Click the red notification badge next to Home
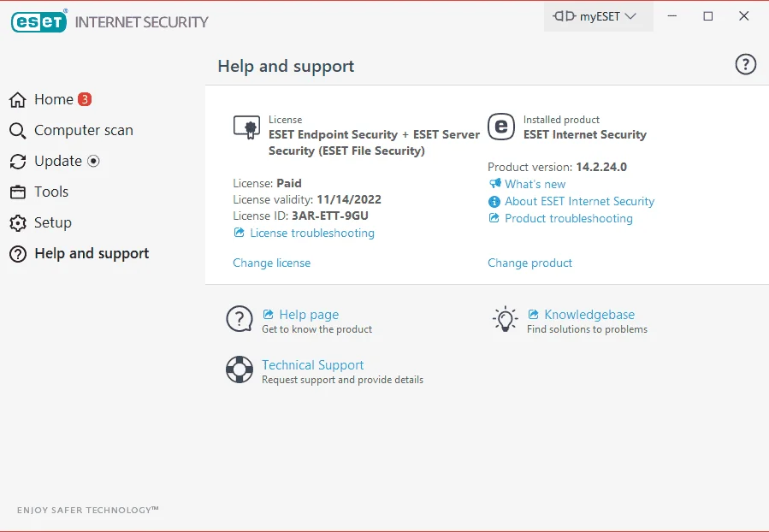769x532 pixels. [x=85, y=99]
